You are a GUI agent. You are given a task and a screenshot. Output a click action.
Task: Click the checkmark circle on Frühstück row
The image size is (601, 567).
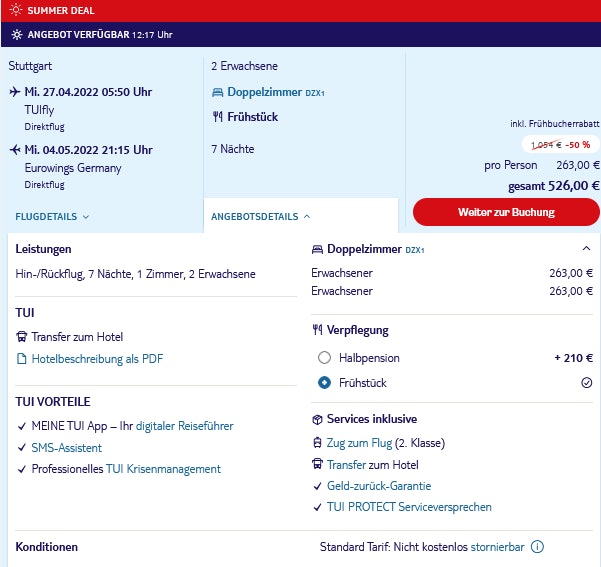(x=586, y=383)
